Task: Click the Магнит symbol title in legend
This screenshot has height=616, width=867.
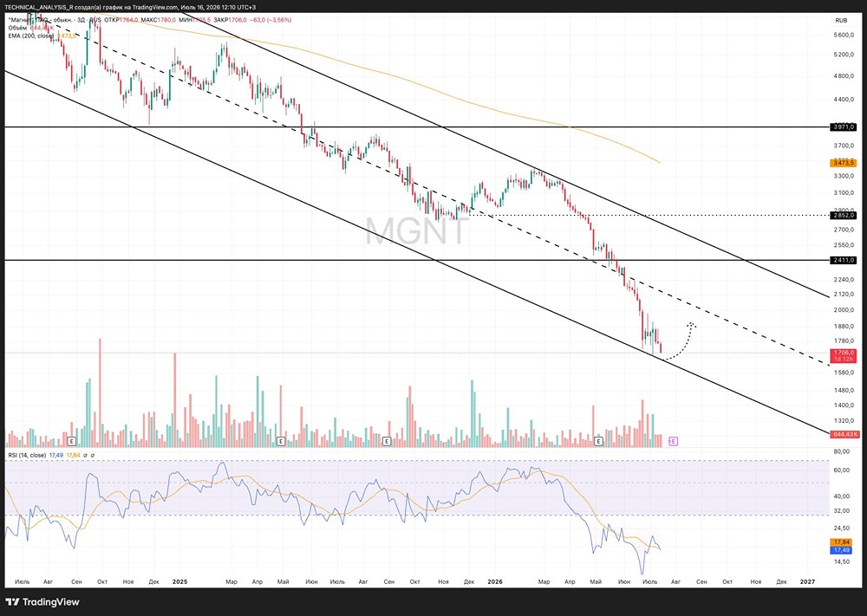Action: click(54, 20)
